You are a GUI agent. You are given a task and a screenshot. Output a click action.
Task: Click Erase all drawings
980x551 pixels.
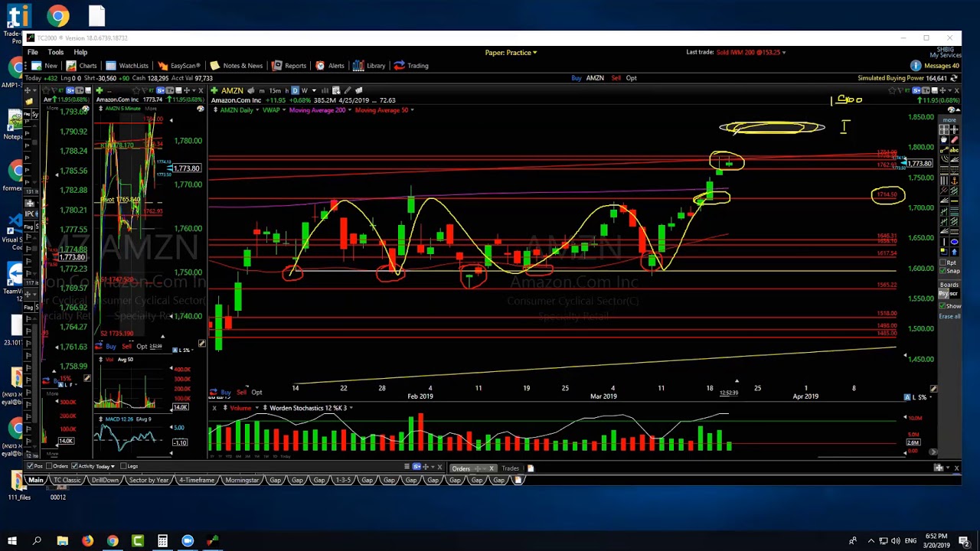click(x=950, y=316)
